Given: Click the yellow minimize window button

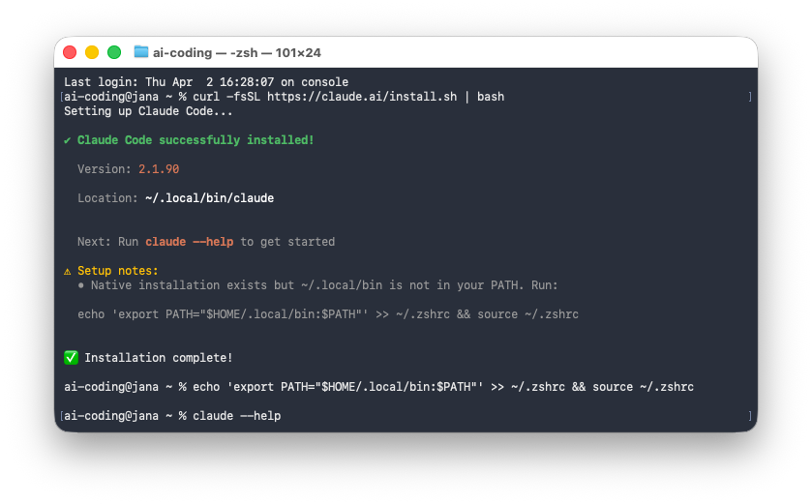Looking at the screenshot, I should [92, 52].
